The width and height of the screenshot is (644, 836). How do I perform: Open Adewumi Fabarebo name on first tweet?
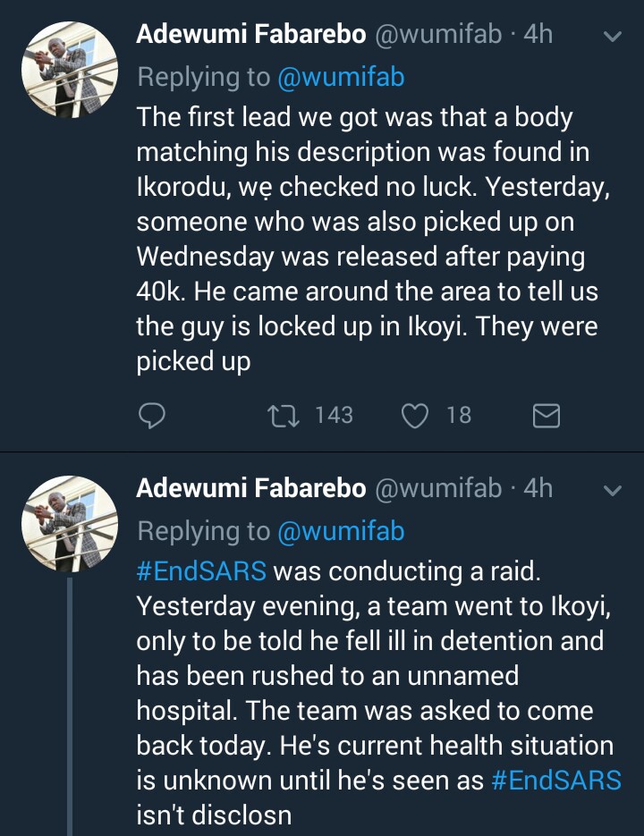[x=250, y=35]
